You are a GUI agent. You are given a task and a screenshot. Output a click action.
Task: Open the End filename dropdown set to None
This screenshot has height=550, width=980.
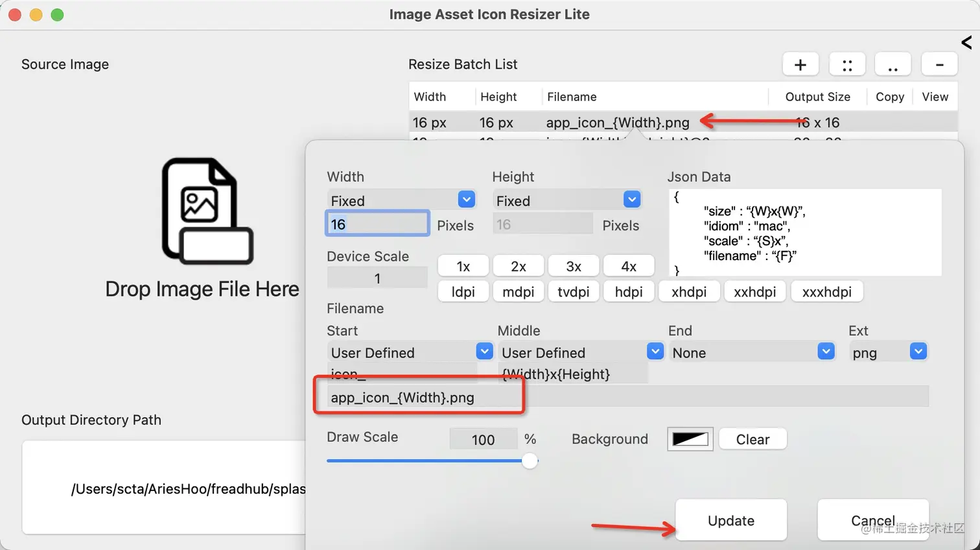[752, 352]
